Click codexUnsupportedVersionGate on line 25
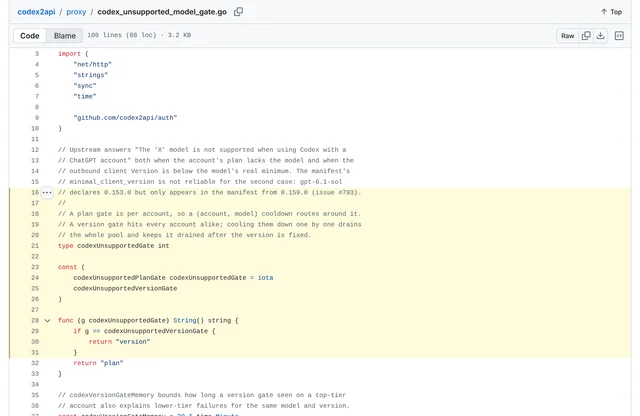This screenshot has height=416, width=640. pyautogui.click(x=125, y=288)
